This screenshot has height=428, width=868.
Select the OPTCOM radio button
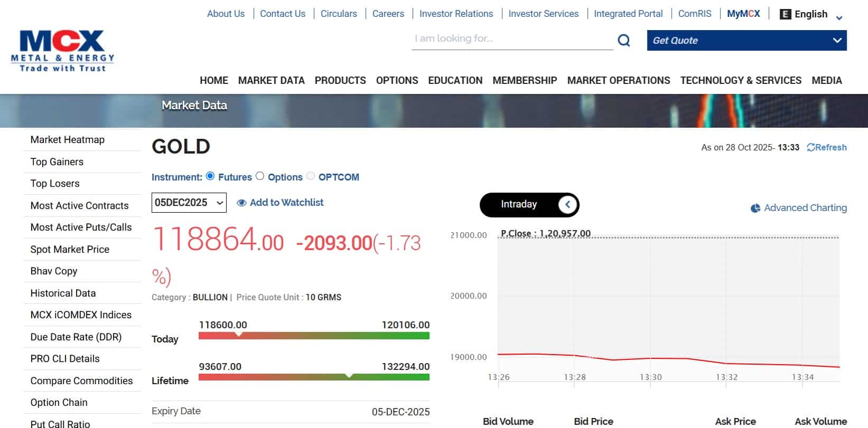311,176
